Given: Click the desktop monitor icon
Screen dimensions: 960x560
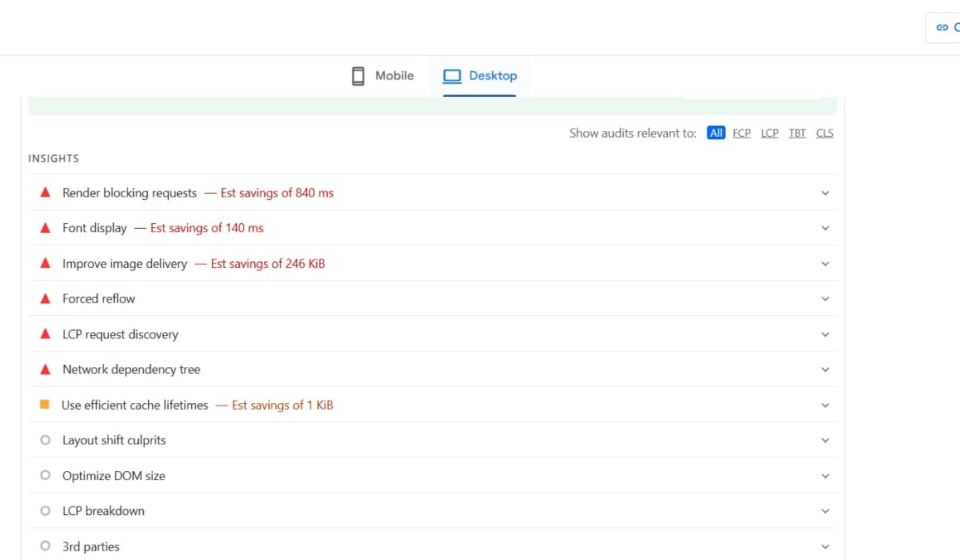Looking at the screenshot, I should pyautogui.click(x=452, y=76).
